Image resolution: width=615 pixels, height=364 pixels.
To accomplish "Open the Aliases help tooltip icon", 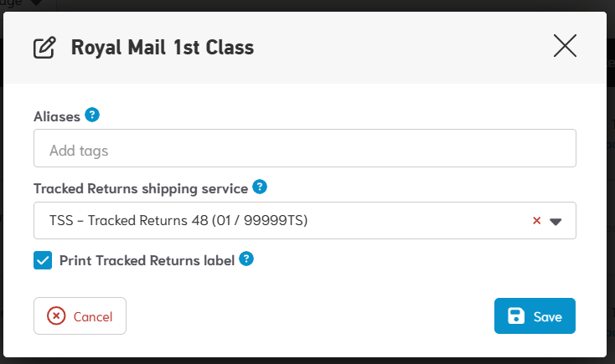I will [x=92, y=115].
